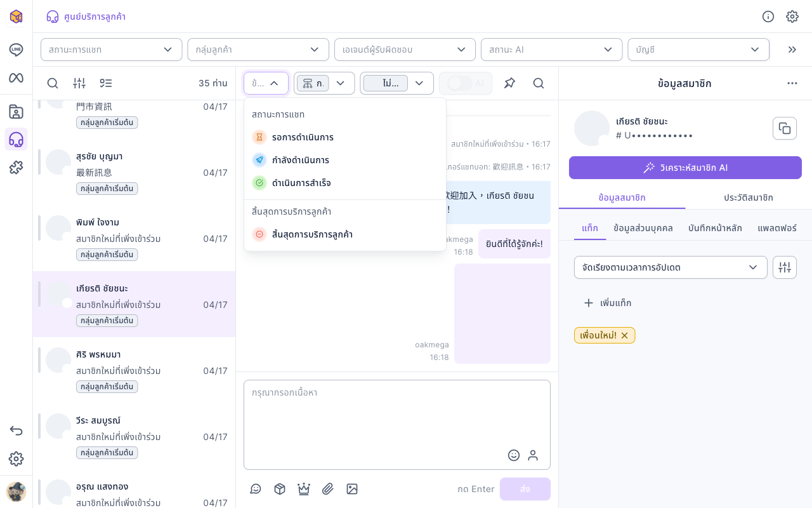The width and height of the screenshot is (812, 508).
Task: Open the crown icon below message box
Action: (x=304, y=489)
